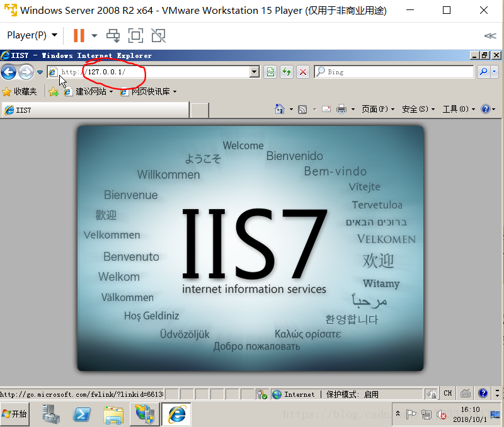The image size is (504, 427).
Task: Show hidden tray icons arrow
Action: [398, 414]
